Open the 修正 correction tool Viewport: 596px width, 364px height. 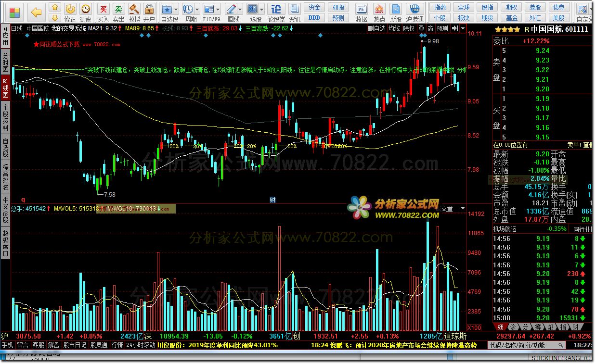click(x=70, y=13)
